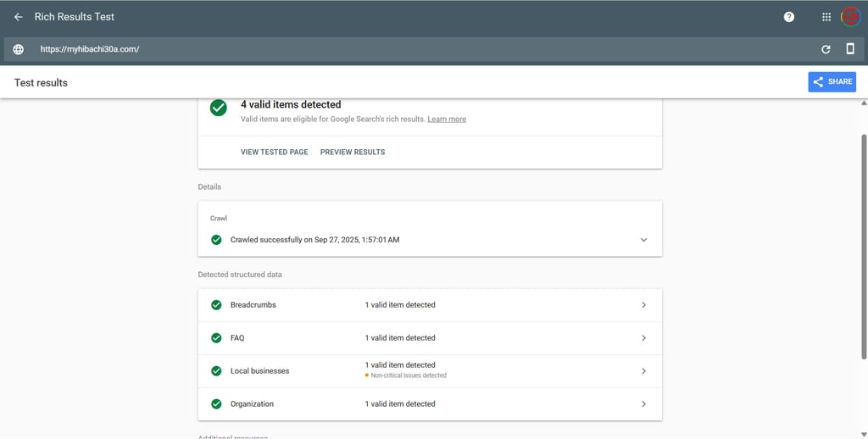This screenshot has width=868, height=439.
Task: Click the green check beside Organization
Action: click(216, 404)
